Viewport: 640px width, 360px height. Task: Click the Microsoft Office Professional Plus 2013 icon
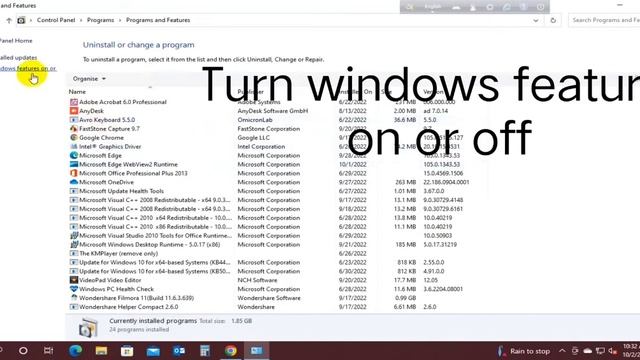[x=73, y=173]
